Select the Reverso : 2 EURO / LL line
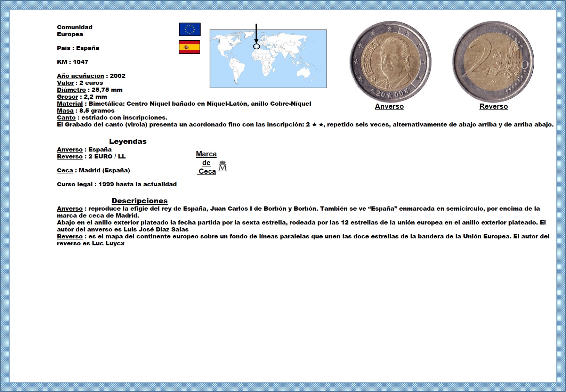The height and width of the screenshot is (392, 566). 91,156
